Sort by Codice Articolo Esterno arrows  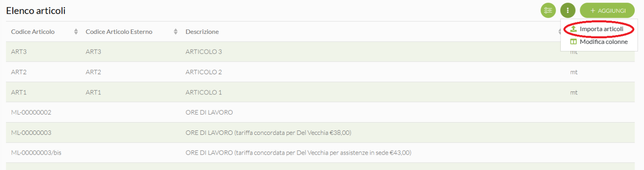click(176, 32)
